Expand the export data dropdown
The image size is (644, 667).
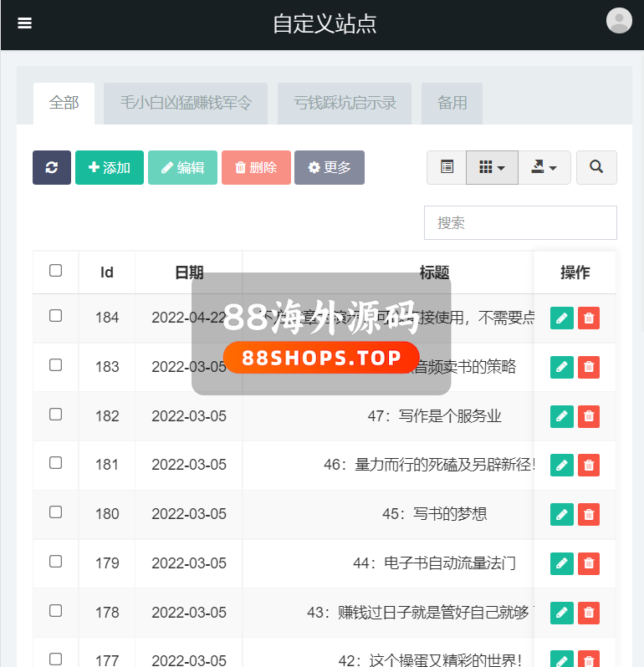tap(544, 167)
